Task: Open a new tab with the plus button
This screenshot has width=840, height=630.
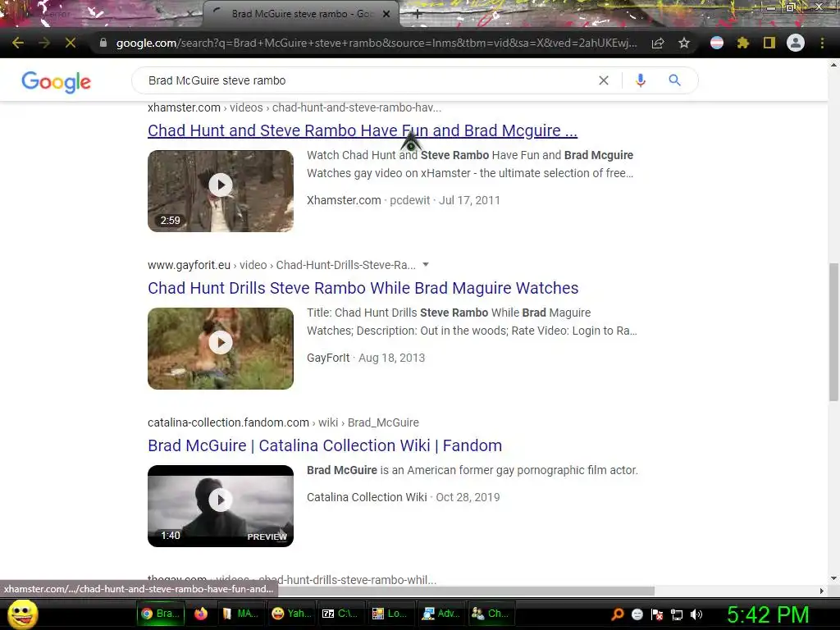Action: pyautogui.click(x=418, y=14)
